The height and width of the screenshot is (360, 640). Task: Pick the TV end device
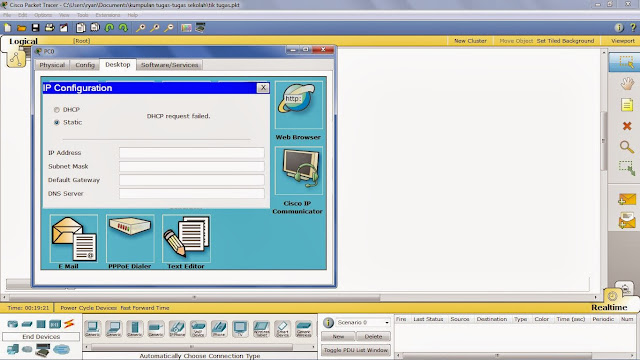coord(240,329)
